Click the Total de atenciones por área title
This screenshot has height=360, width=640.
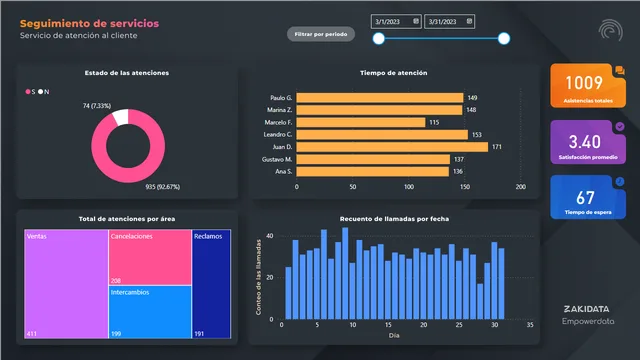tap(127, 219)
